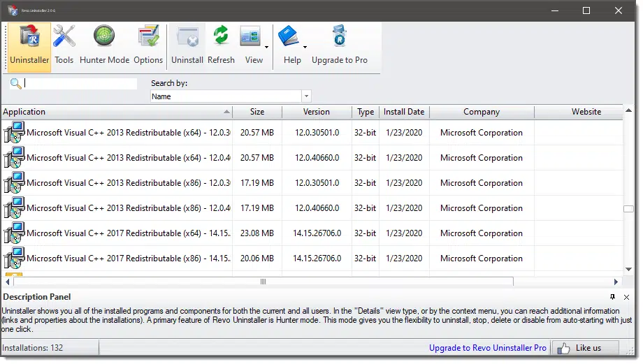
Task: Focus the program search input field
Action: click(80, 84)
